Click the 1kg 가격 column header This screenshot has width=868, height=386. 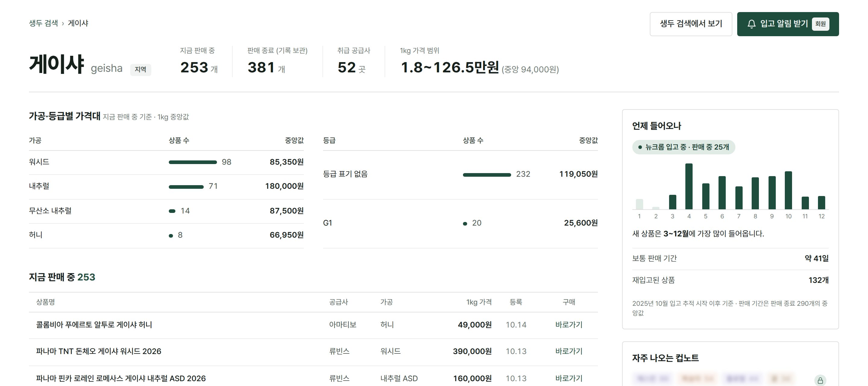[x=479, y=302]
